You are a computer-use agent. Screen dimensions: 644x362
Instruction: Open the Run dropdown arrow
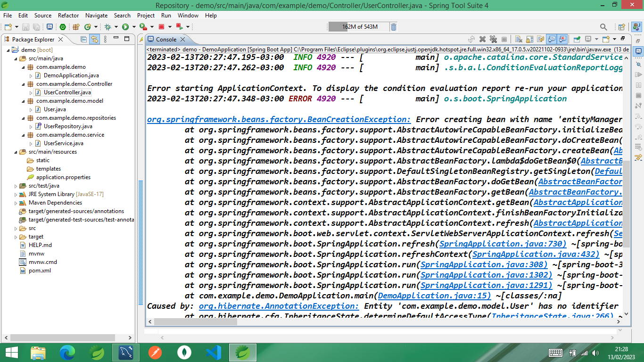(x=134, y=27)
